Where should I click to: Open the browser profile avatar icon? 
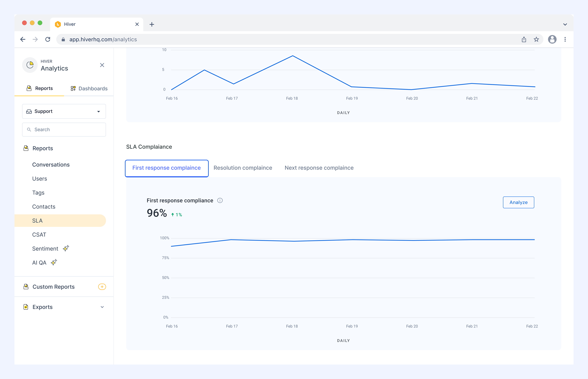coord(552,39)
